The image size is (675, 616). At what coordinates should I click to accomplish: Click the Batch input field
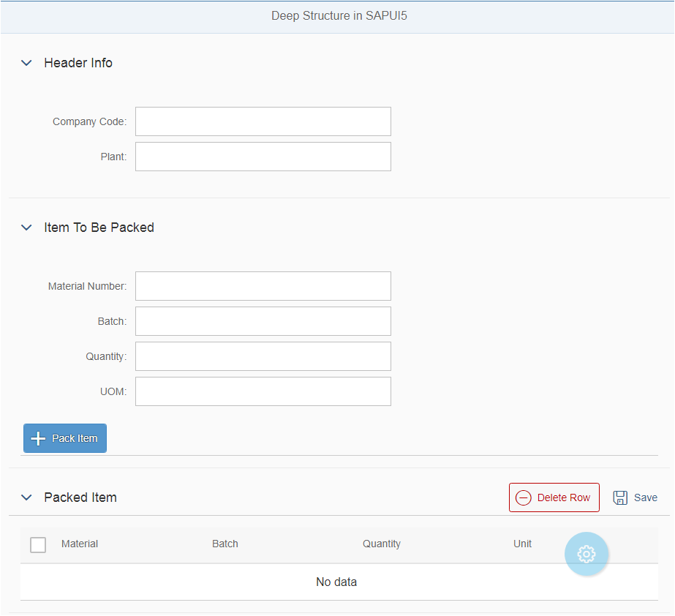tap(263, 321)
